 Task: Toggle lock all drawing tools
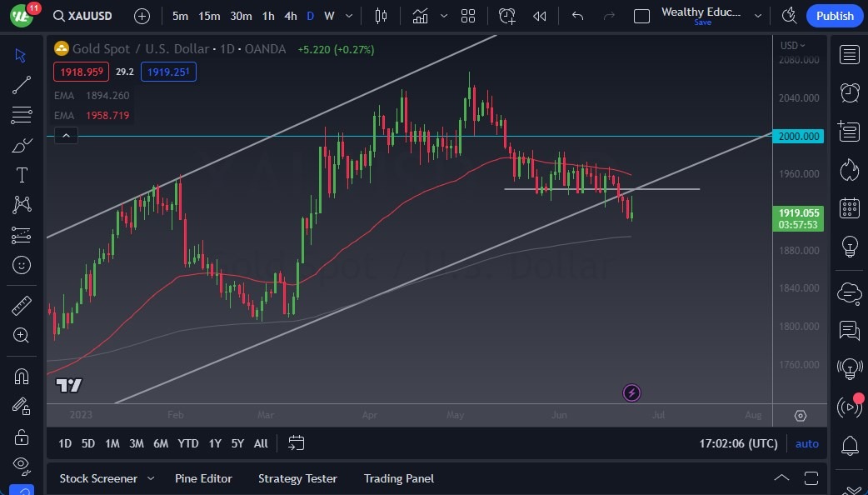(21, 437)
